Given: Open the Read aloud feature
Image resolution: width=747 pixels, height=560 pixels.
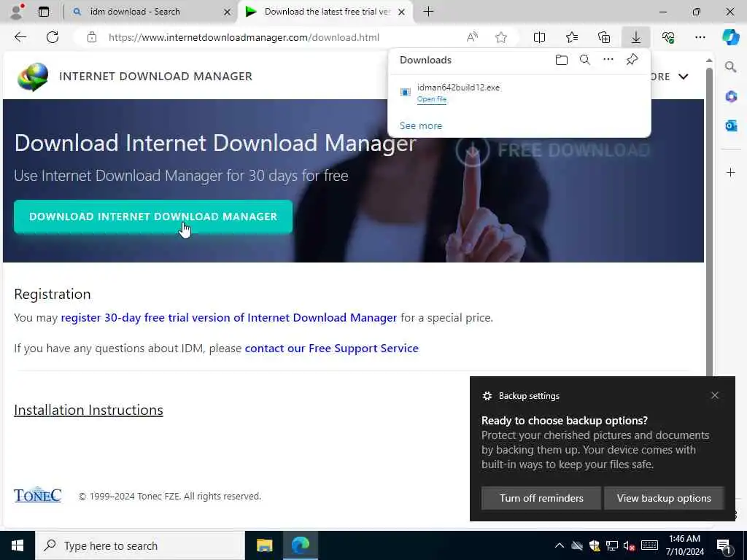Looking at the screenshot, I should coord(472,37).
